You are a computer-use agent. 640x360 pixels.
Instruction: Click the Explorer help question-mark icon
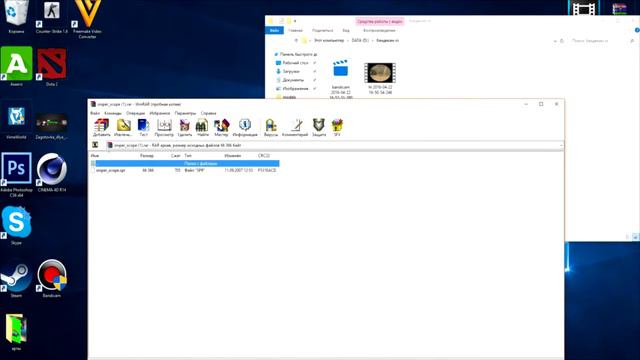pos(637,30)
